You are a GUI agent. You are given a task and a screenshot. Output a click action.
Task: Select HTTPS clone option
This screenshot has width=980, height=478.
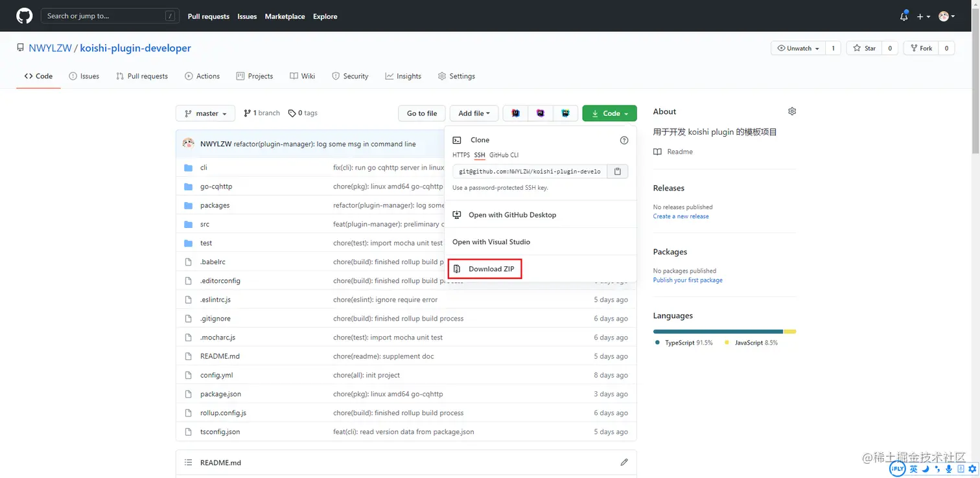coord(461,155)
